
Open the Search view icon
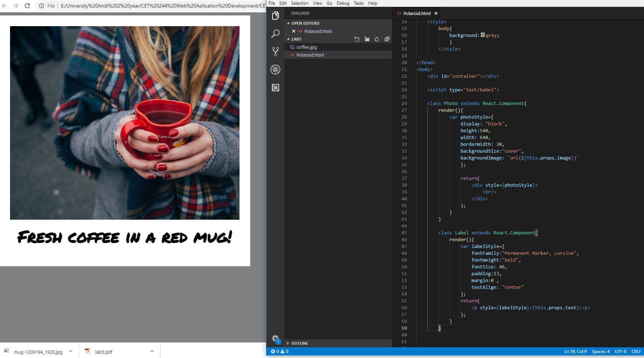pos(275,34)
